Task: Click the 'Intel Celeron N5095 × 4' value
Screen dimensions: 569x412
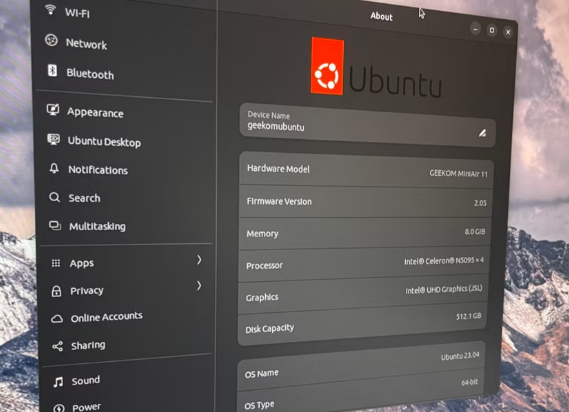Action: (444, 261)
